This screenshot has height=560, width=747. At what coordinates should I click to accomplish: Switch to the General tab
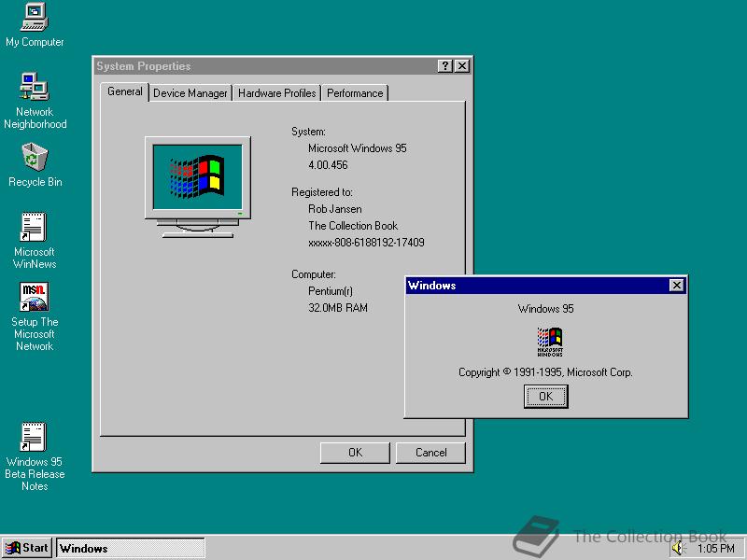125,91
